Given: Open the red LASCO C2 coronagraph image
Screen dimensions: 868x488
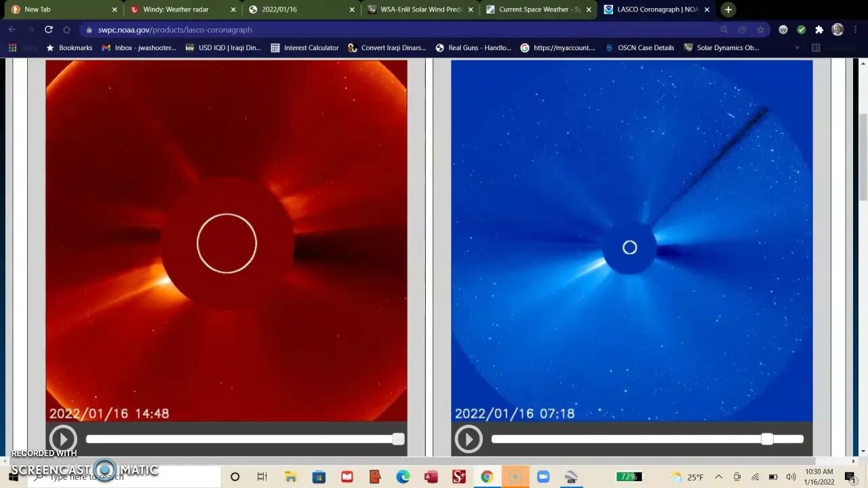Looking at the screenshot, I should (226, 241).
